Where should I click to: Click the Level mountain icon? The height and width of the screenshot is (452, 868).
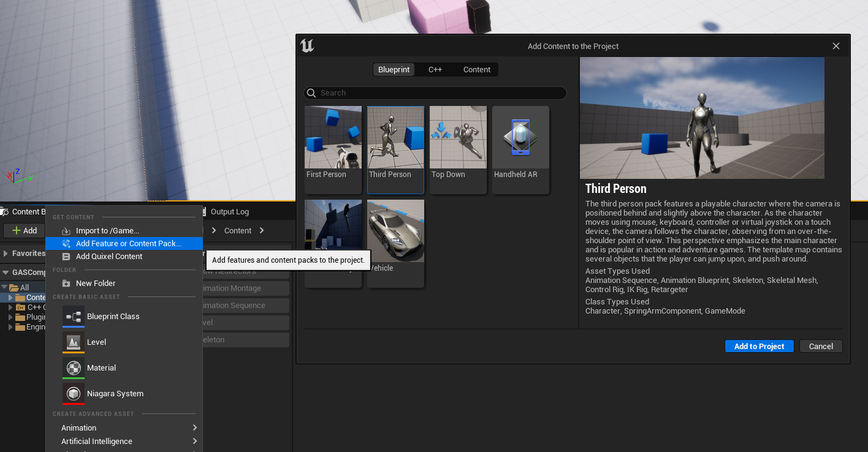[74, 342]
